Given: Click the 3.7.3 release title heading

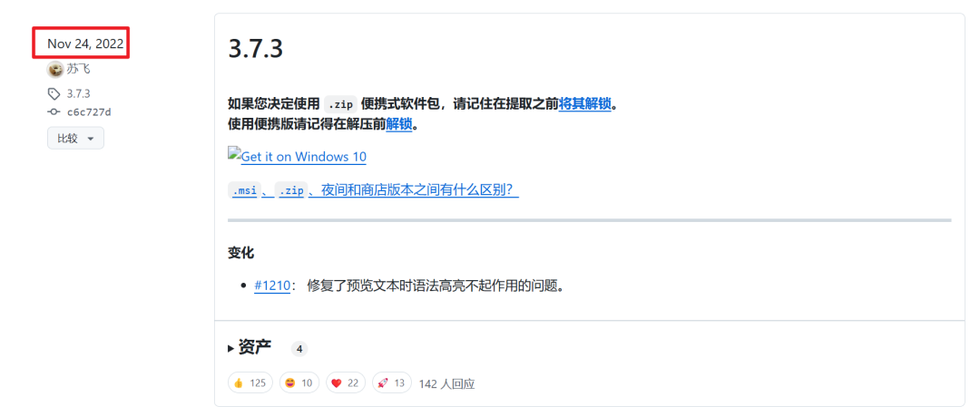Looking at the screenshot, I should pyautogui.click(x=256, y=49).
